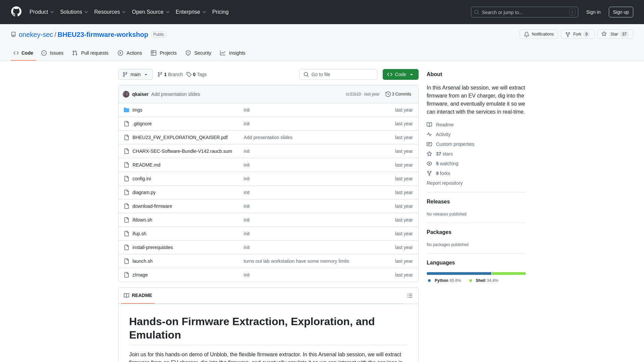Click Sign in
Screen dimensions: 644x362
[593, 12]
